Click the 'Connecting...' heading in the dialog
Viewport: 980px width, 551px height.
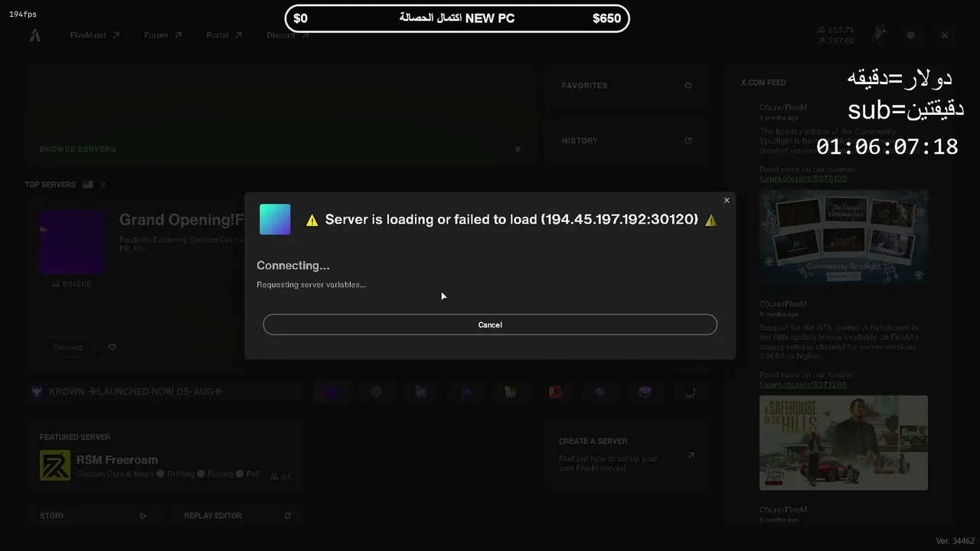293,266
